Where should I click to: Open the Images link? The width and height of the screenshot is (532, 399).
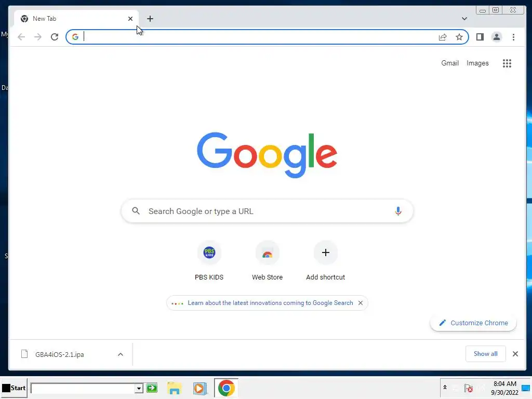[x=477, y=63]
